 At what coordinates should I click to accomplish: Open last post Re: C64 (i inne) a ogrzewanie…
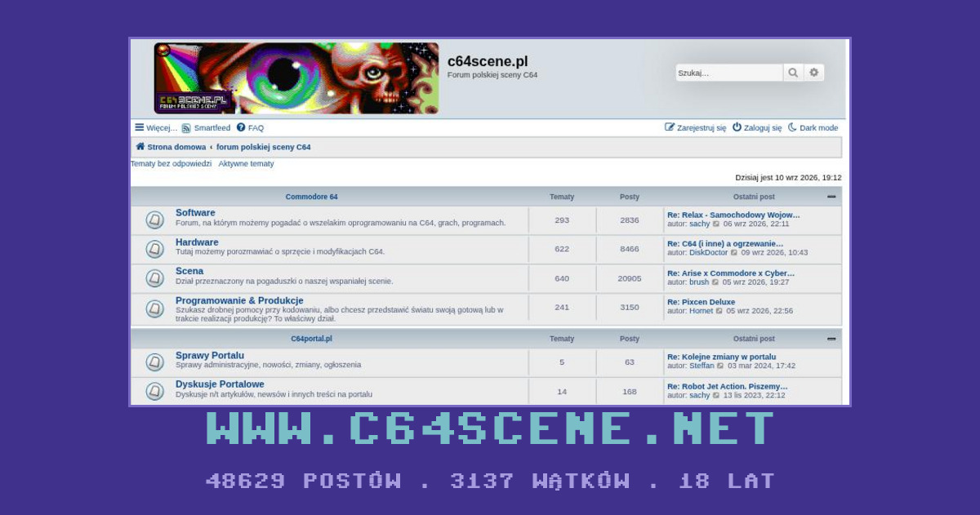pyautogui.click(x=725, y=243)
